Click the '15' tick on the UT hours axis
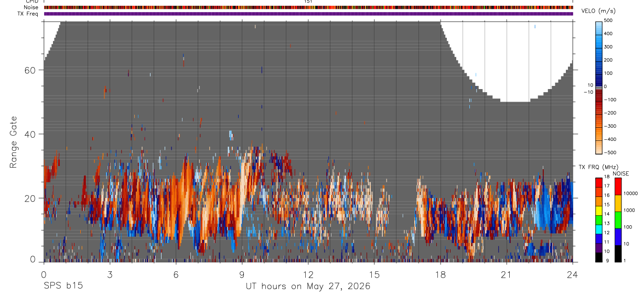The width and height of the screenshot is (644, 297). click(374, 274)
